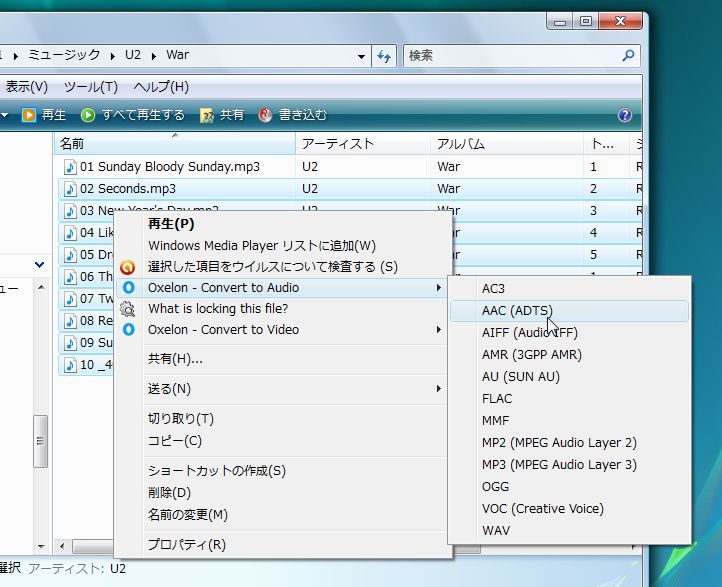Screen dimensions: 722x587
Task: Click the music file icon for track 04
Action: point(70,233)
